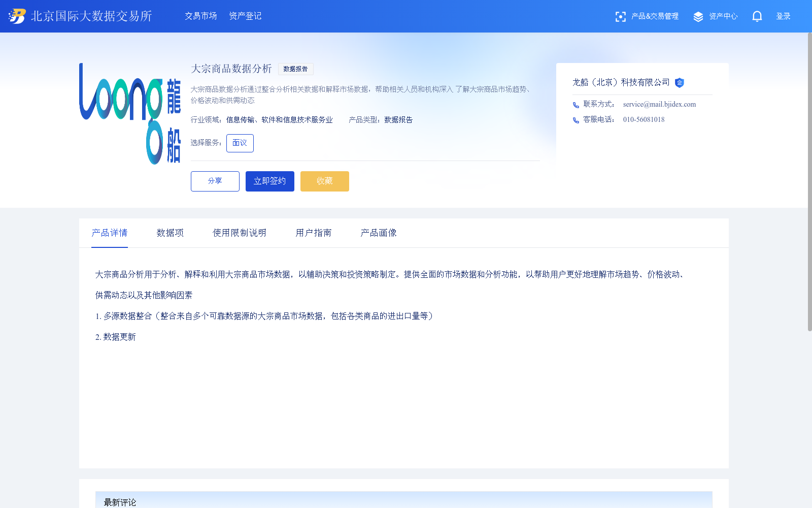Click the 数据报告 tag next to the title

tap(296, 69)
